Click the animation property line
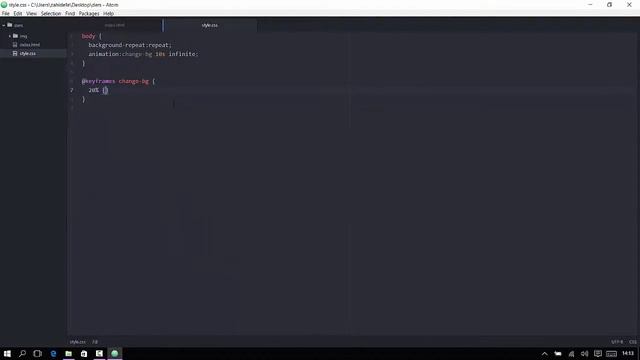The height and width of the screenshot is (360, 640). click(143, 54)
